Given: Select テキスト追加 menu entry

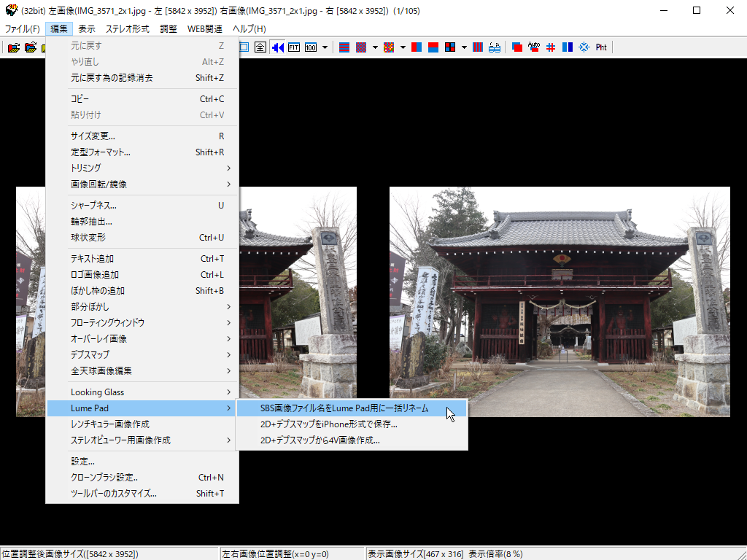Looking at the screenshot, I should (x=142, y=259).
